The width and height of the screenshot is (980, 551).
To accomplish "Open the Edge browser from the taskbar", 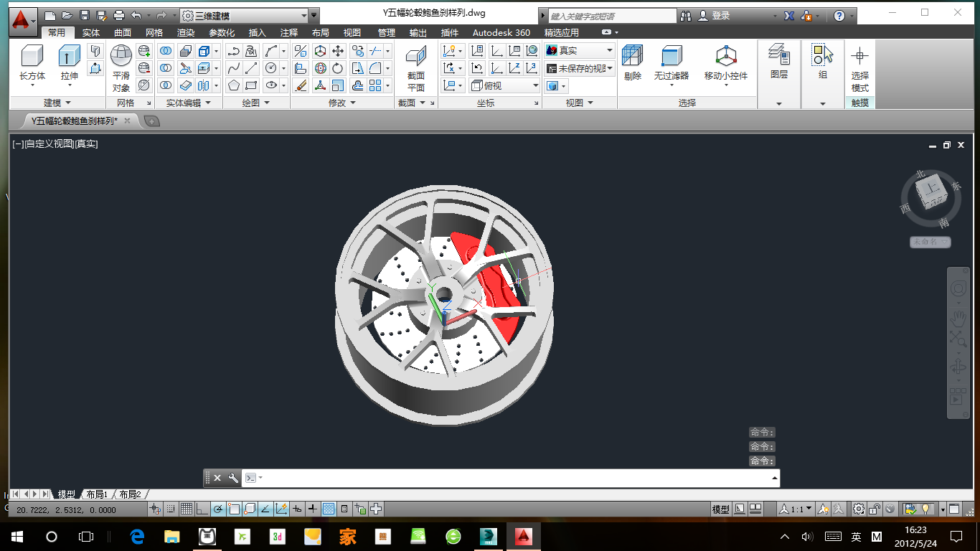I will coord(137,536).
